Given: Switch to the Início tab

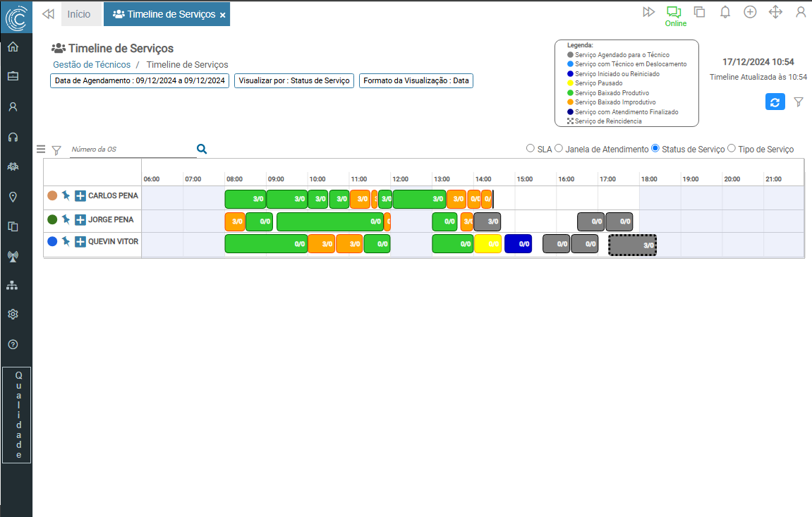Looking at the screenshot, I should [79, 14].
